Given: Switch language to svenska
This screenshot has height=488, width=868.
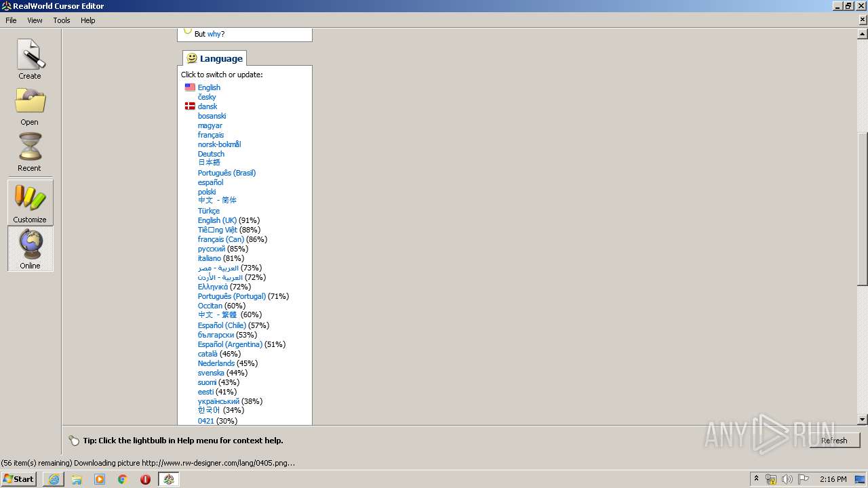Looking at the screenshot, I should click(x=211, y=373).
